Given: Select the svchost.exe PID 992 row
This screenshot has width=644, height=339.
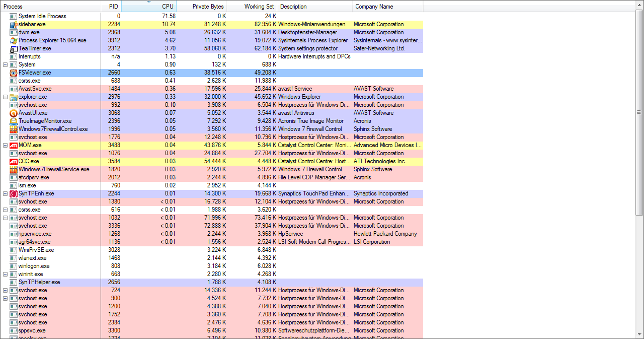Looking at the screenshot, I should pyautogui.click(x=211, y=105).
